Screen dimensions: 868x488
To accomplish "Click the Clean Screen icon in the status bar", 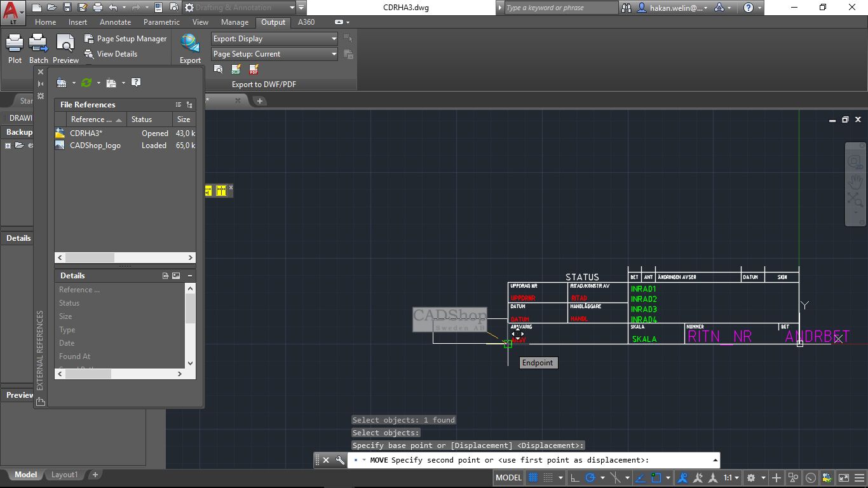I will [x=843, y=478].
